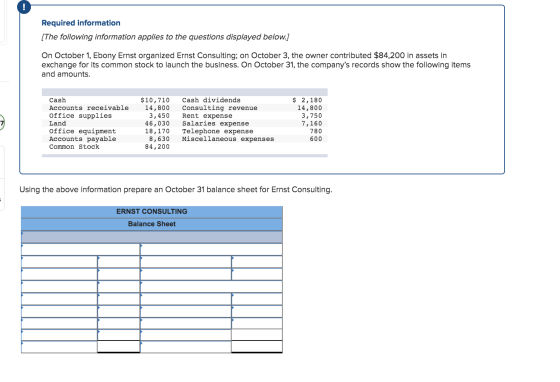Select the 84,200 common stock amount
The width and height of the screenshot is (560, 382).
[157, 147]
